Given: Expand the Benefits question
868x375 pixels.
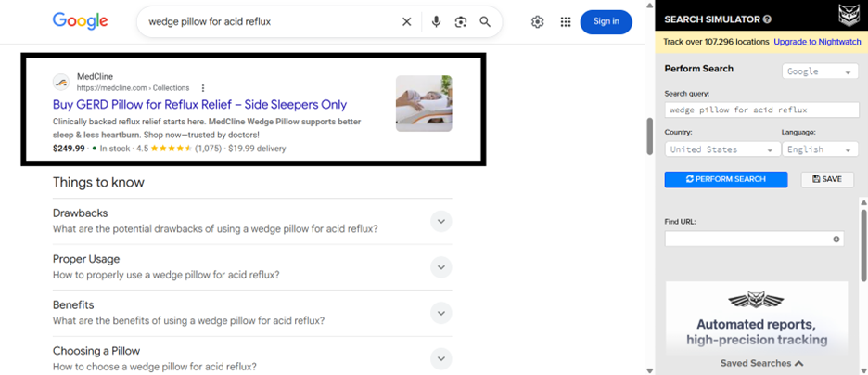Looking at the screenshot, I should (x=441, y=313).
